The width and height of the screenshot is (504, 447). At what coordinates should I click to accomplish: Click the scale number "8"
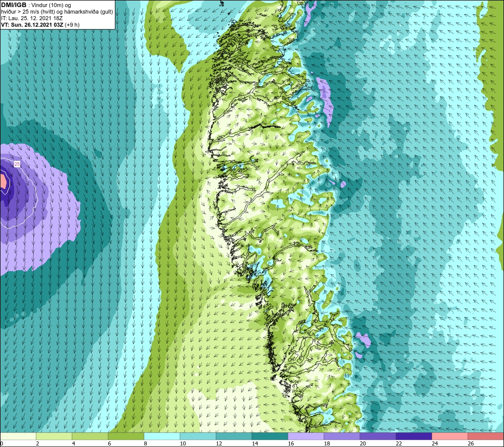click(146, 443)
